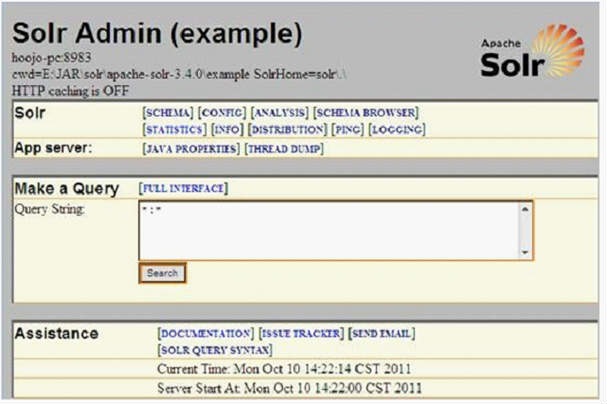
Task: Click the query box scroll down arrow
Action: [x=525, y=252]
